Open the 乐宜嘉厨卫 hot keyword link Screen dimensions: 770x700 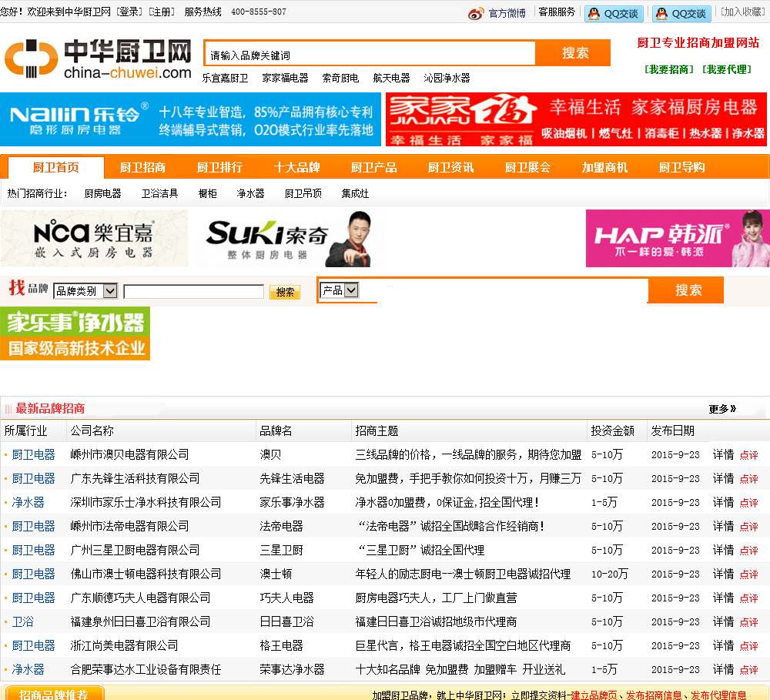(x=225, y=78)
